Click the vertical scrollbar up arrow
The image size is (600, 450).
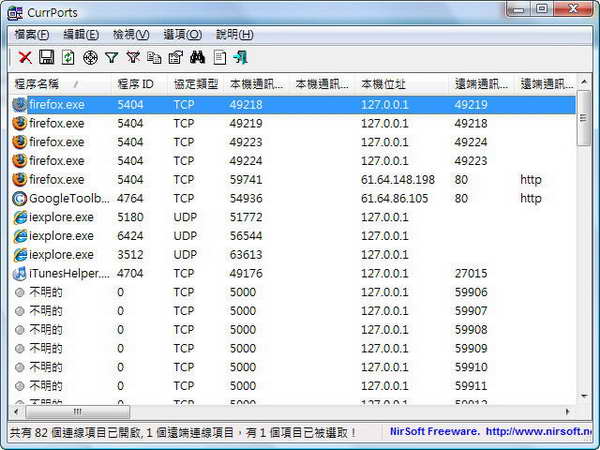(x=584, y=83)
